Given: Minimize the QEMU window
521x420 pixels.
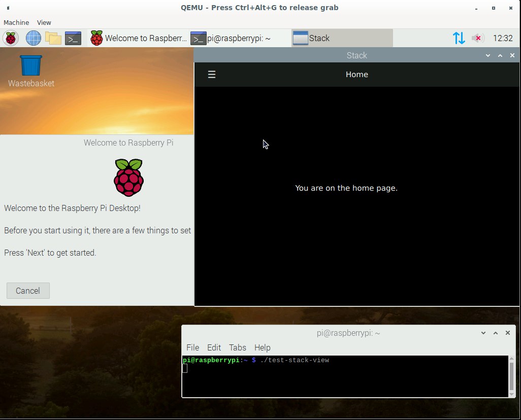Looking at the screenshot, I should click(x=476, y=8).
